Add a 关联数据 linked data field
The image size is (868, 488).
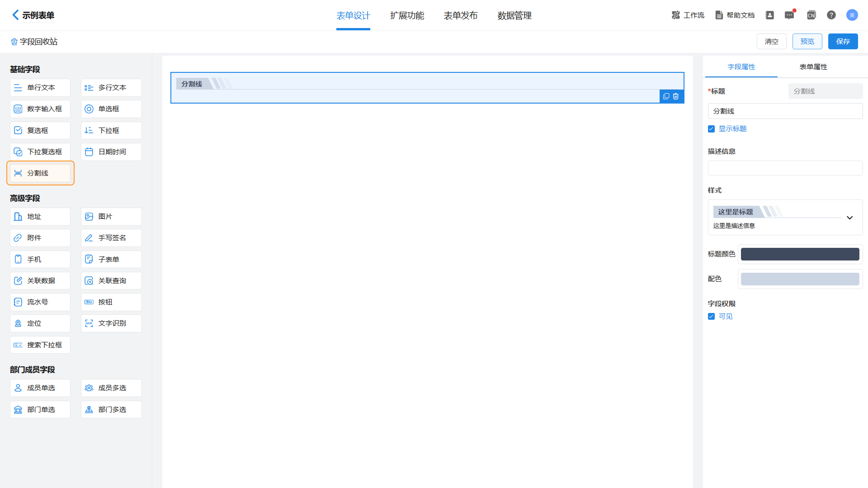40,280
